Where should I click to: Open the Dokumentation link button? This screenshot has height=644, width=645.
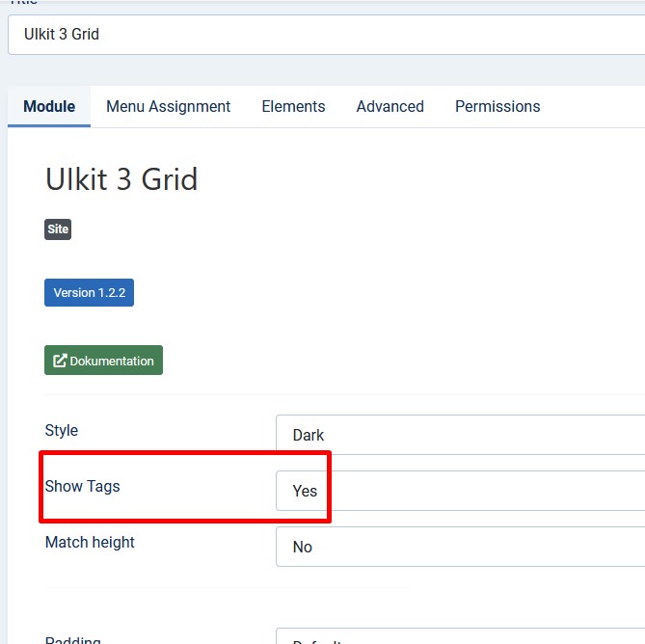(x=104, y=361)
